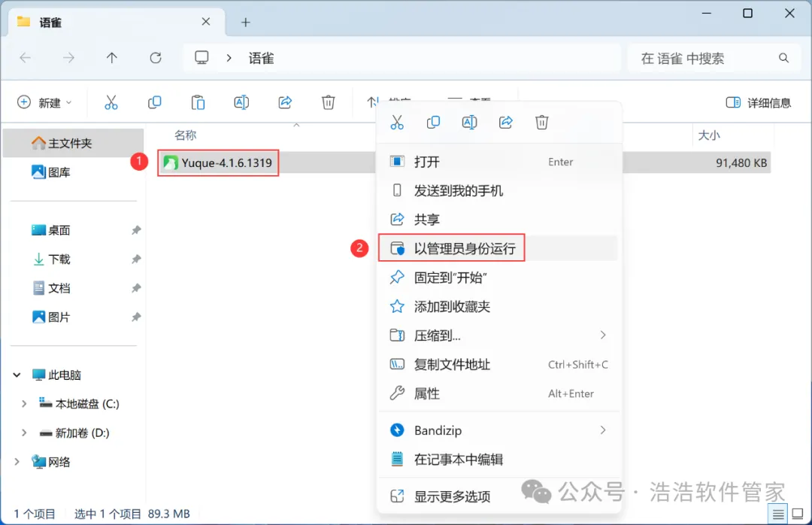Viewport: 812px width, 525px height.
Task: Sort by the 名称 column header
Action: coord(186,135)
